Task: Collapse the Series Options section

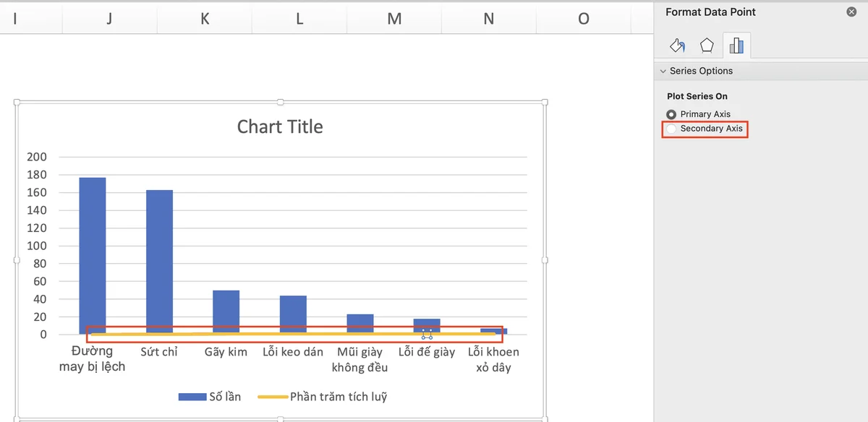Action: coord(663,71)
